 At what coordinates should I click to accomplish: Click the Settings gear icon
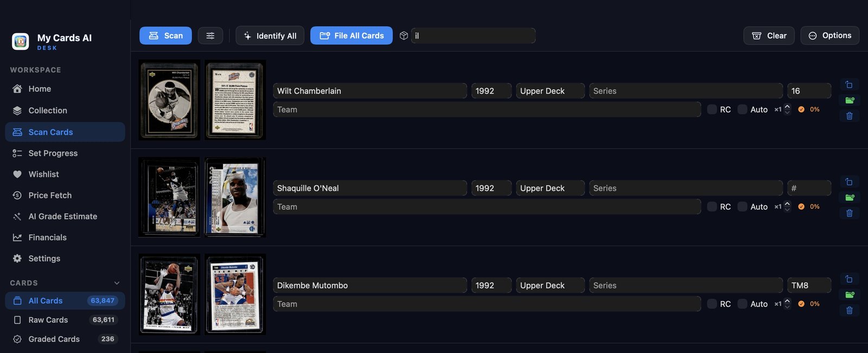[17, 259]
